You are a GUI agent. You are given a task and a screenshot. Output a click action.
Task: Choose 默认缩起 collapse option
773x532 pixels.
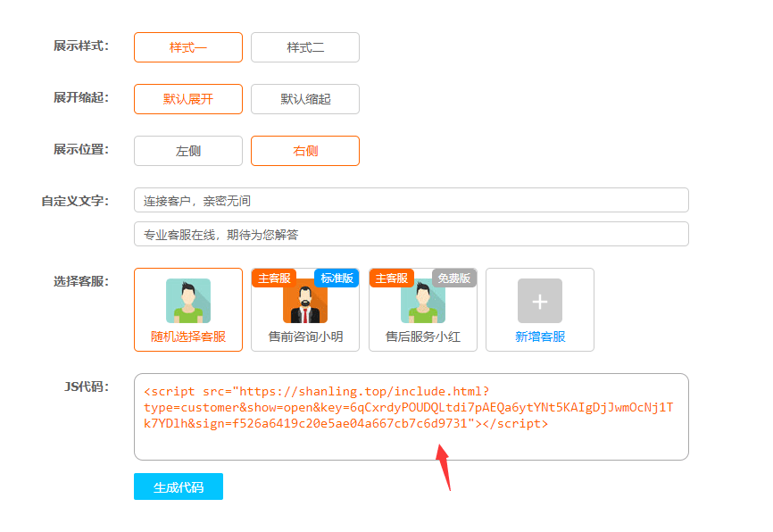305,99
